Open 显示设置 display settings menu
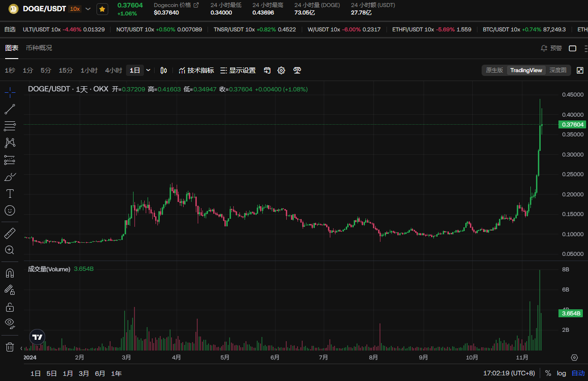 tap(238, 70)
